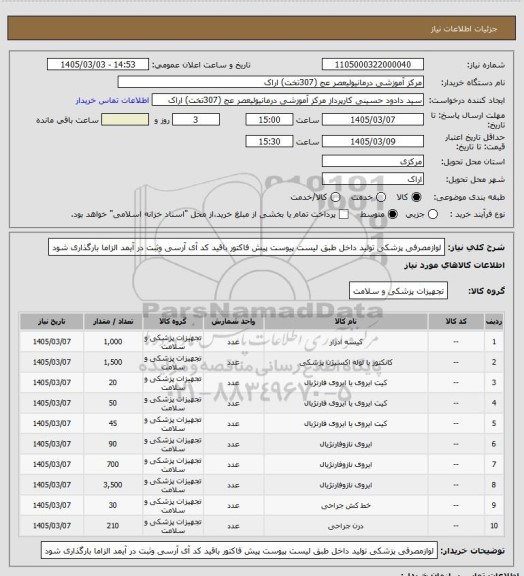Click the شرح کلی نیاز description box

pyautogui.click(x=246, y=247)
